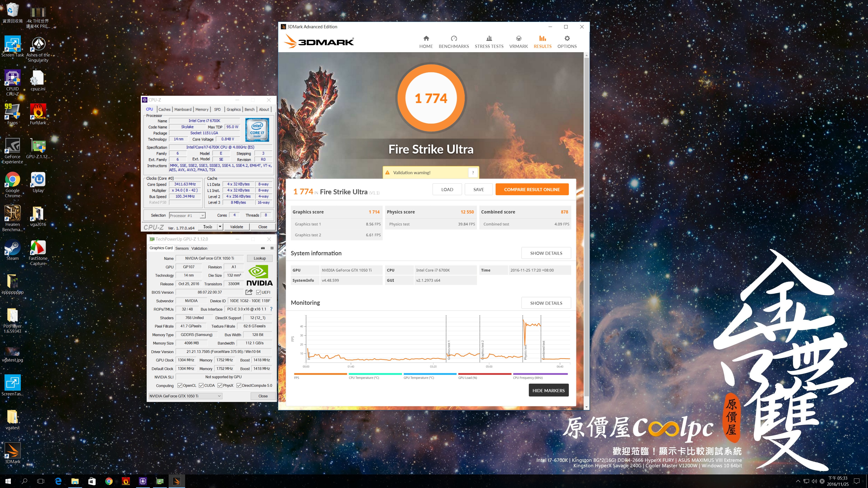Open Processor #1 selection dropdown
This screenshot has width=868, height=488.
187,216
